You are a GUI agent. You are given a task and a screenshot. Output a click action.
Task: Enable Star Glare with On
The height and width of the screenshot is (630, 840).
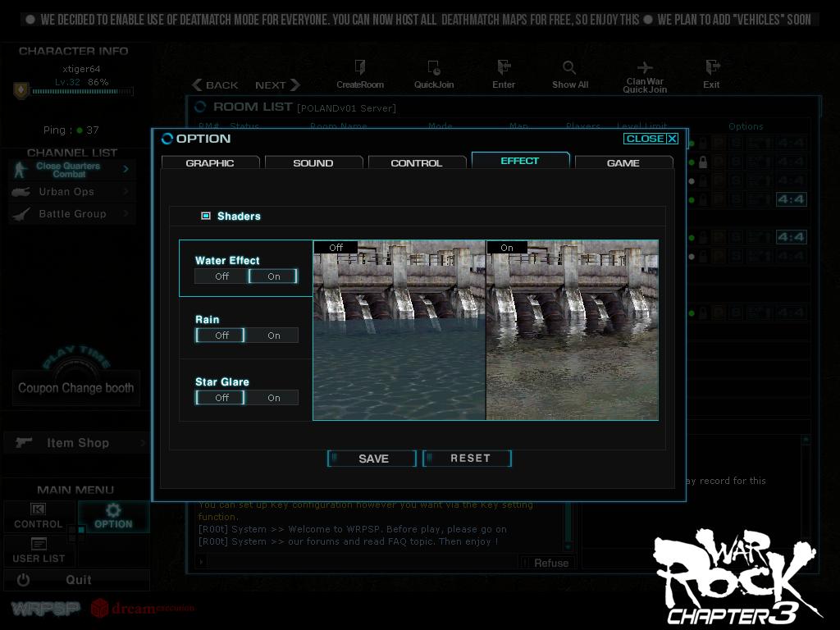tap(273, 398)
